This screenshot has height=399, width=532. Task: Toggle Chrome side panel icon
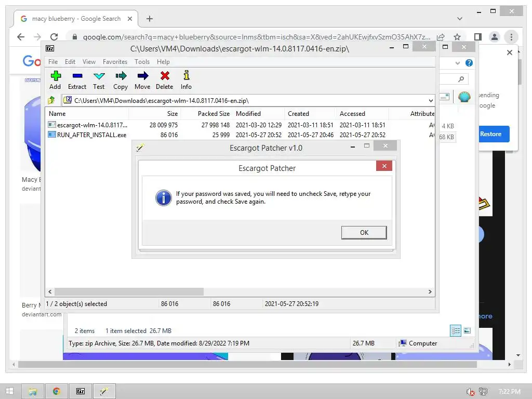point(478,37)
